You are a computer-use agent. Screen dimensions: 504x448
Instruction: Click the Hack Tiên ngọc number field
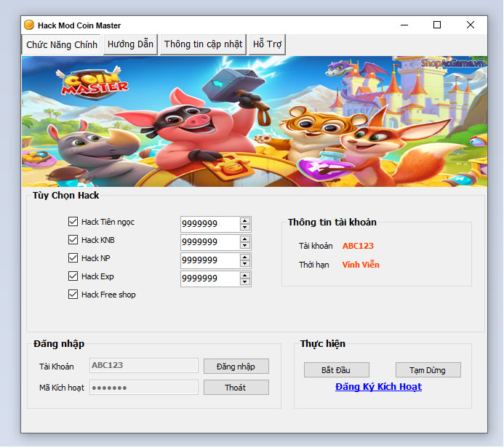click(x=210, y=224)
